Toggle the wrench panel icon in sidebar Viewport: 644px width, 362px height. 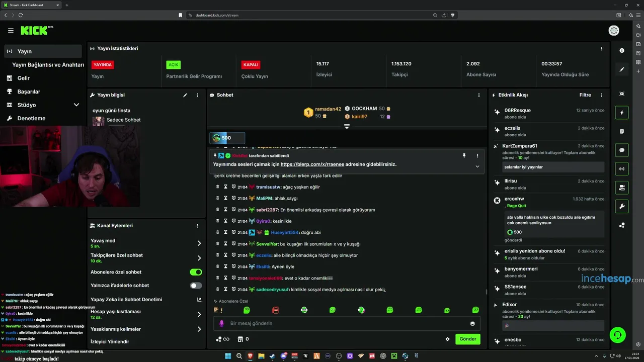622,206
